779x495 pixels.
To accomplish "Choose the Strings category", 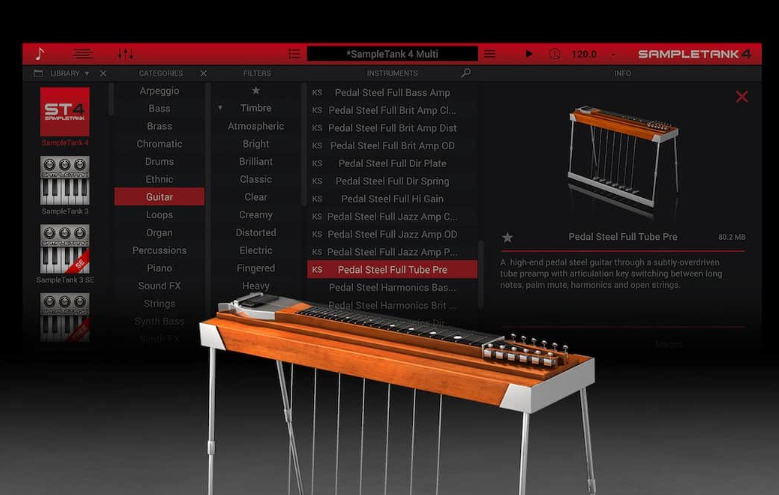I will pyautogui.click(x=159, y=304).
